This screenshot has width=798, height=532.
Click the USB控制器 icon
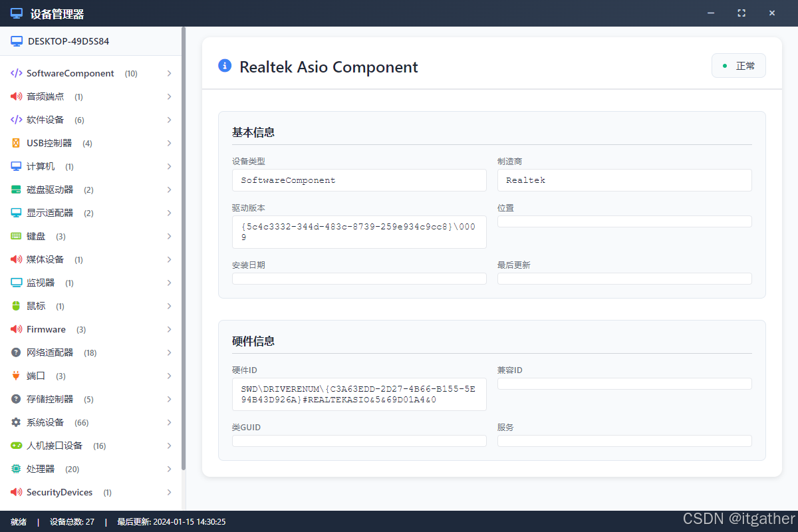tap(17, 143)
